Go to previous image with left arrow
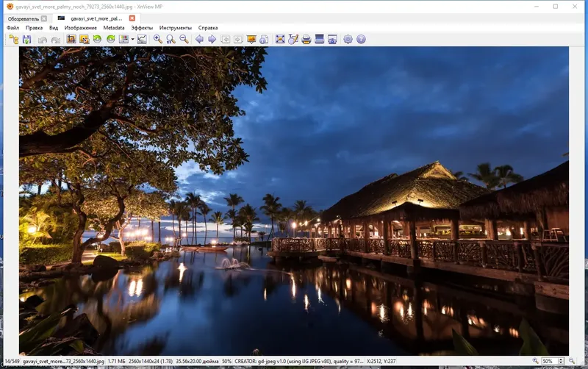This screenshot has height=369, width=588. [x=199, y=39]
